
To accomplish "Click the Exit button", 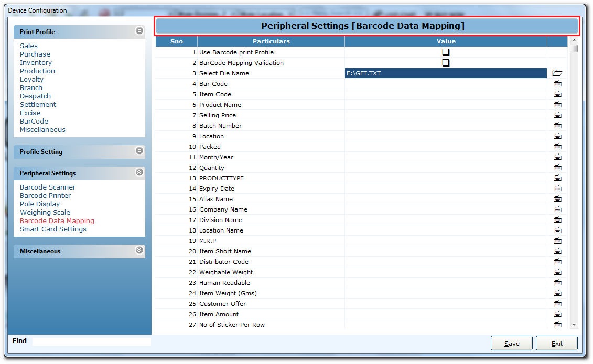I will pyautogui.click(x=557, y=343).
